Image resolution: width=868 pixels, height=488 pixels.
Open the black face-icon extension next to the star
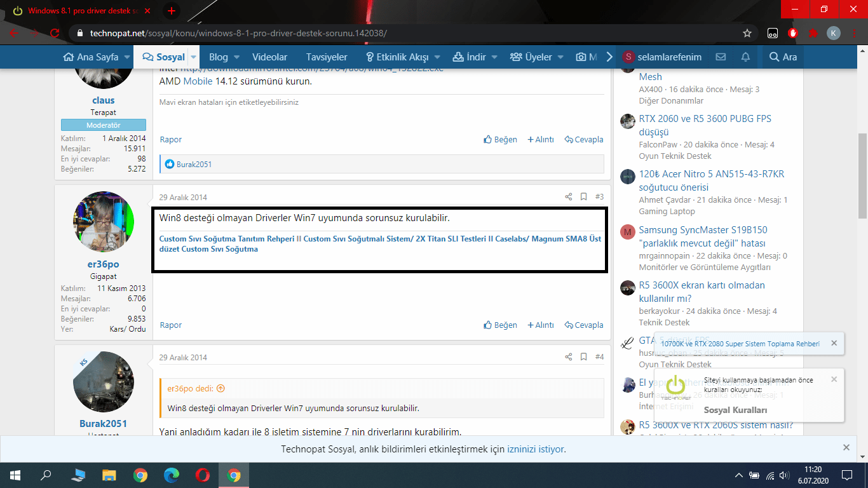point(773,33)
